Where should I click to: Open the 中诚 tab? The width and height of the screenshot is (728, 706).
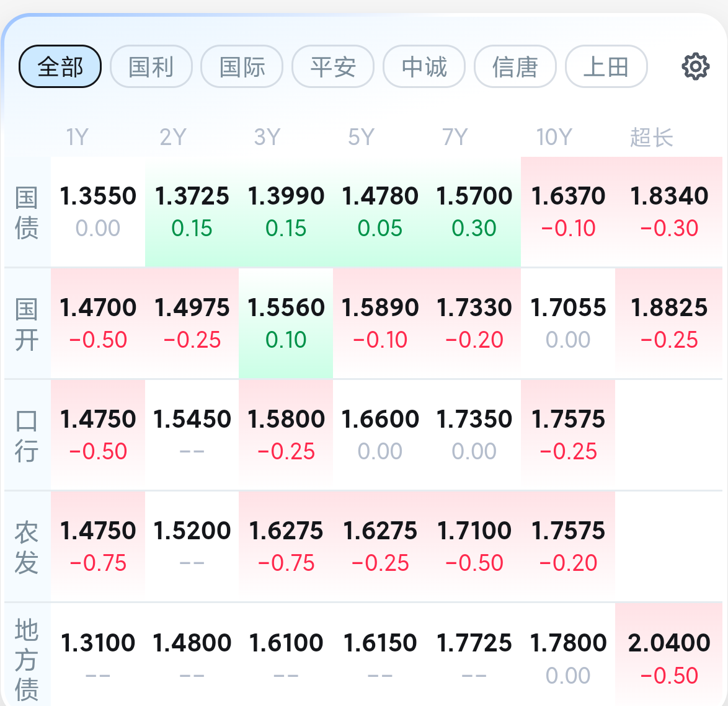pyautogui.click(x=424, y=66)
